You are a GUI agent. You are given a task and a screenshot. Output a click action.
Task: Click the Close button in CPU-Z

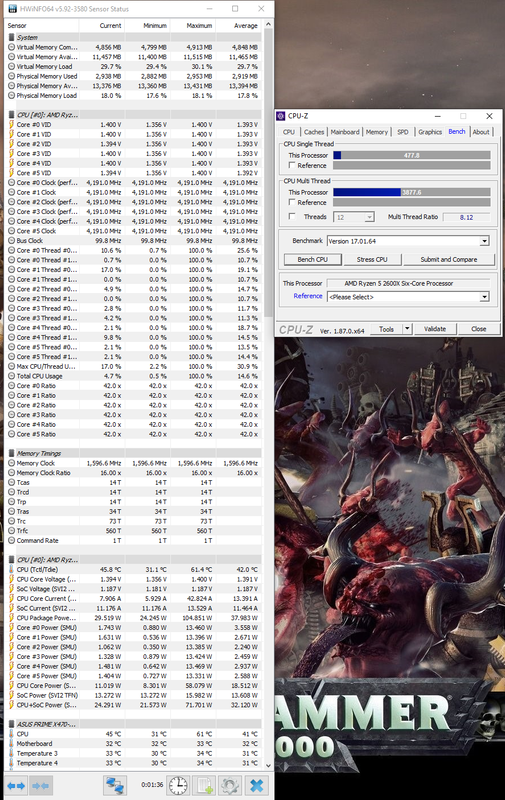pos(478,329)
